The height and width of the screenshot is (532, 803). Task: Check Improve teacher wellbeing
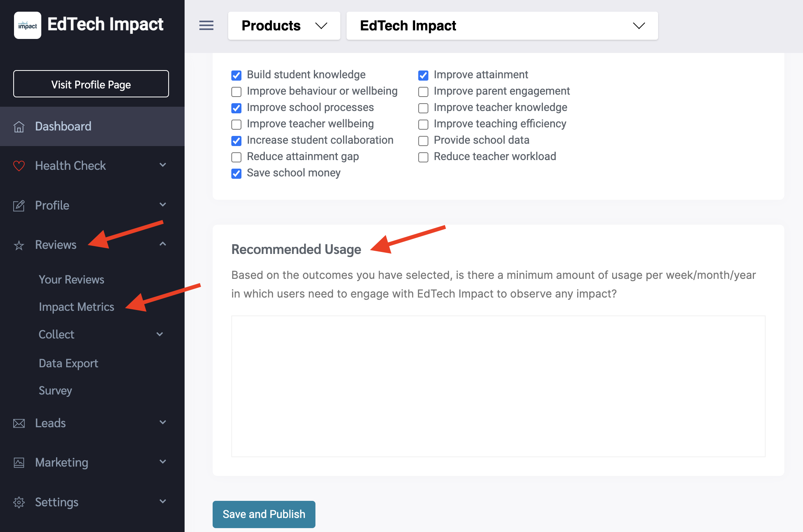point(236,124)
